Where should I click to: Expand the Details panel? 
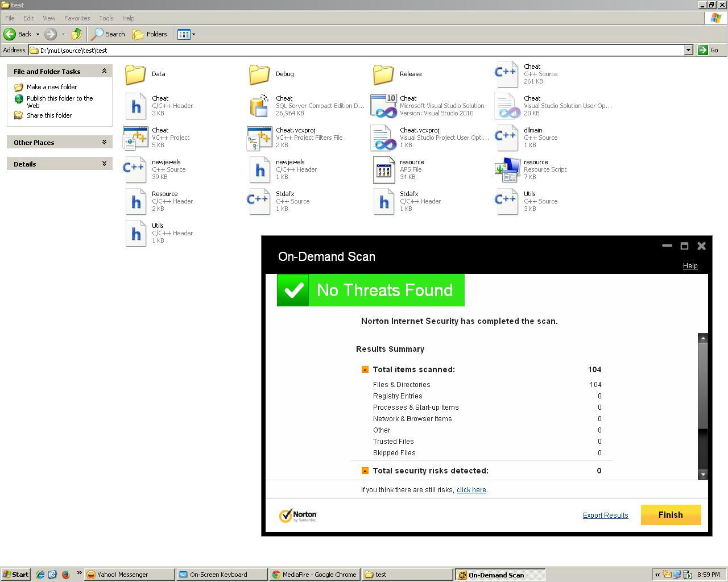[104, 164]
